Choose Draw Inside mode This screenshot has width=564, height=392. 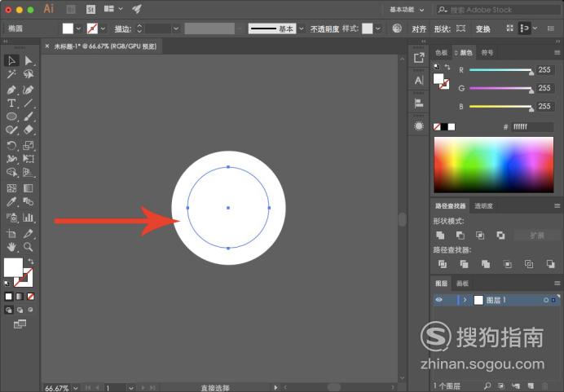[x=31, y=310]
